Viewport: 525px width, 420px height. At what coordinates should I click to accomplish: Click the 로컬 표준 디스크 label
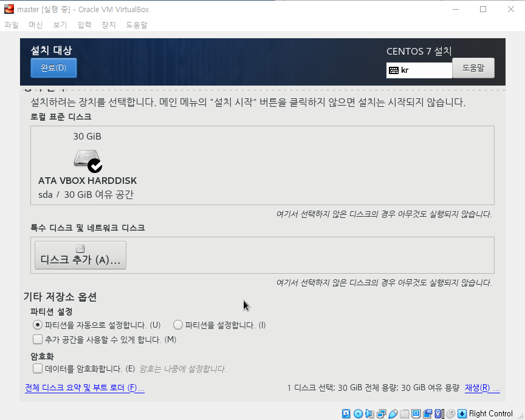pyautogui.click(x=61, y=117)
